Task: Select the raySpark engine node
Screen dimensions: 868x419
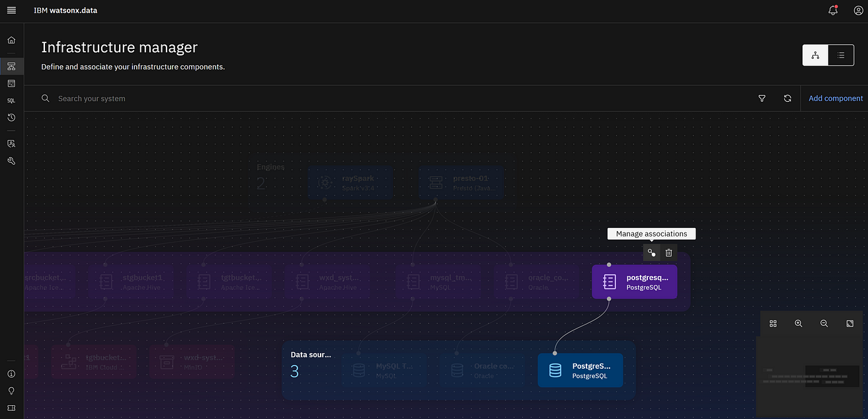Action: pos(350,182)
